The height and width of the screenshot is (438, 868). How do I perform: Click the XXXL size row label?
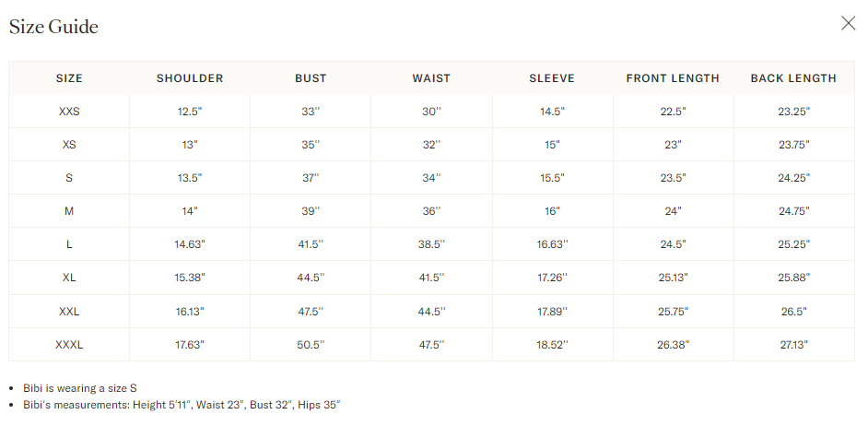[69, 345]
